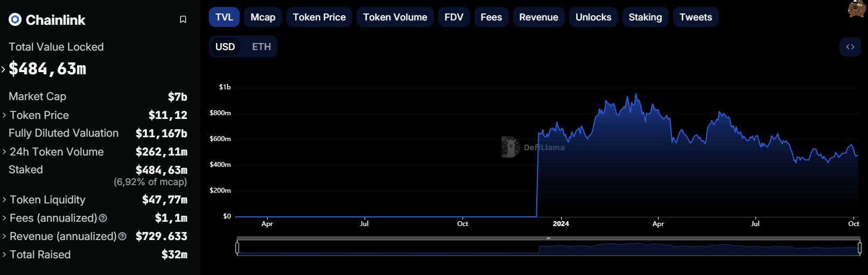
Task: Click the Fully Diluted Valuation label
Action: 64,133
